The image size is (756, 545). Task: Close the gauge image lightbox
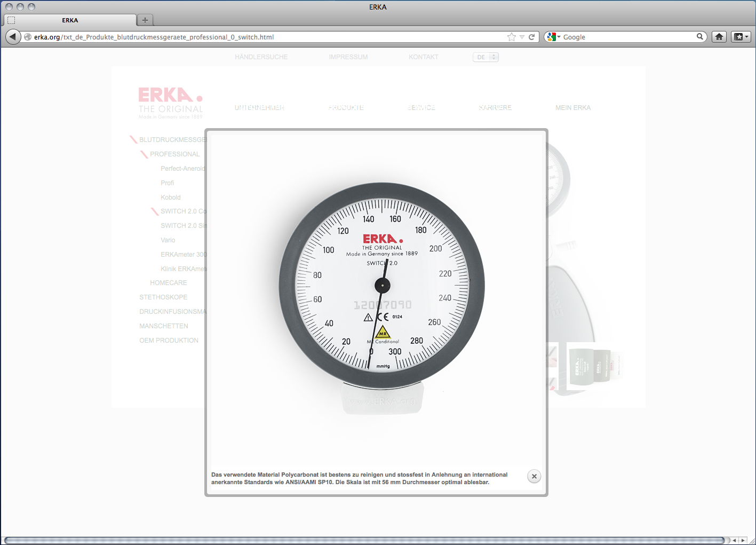tap(534, 476)
